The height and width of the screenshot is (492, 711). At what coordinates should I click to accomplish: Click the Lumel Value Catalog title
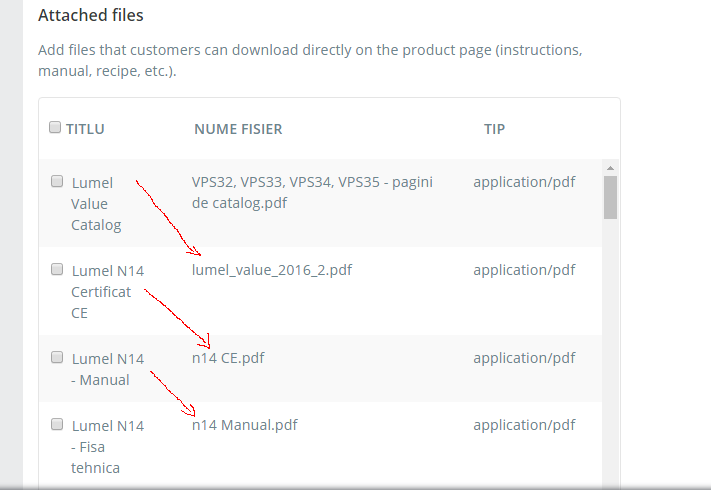[96, 204]
